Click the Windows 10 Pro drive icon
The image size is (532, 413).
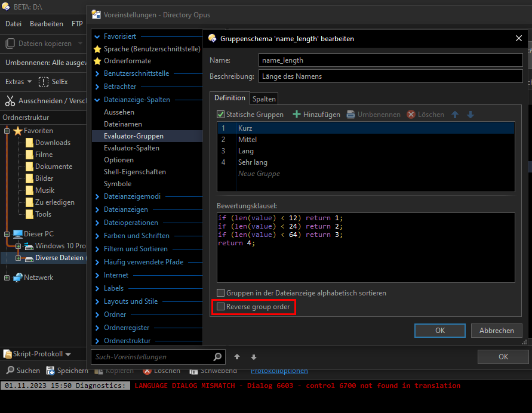(29, 246)
